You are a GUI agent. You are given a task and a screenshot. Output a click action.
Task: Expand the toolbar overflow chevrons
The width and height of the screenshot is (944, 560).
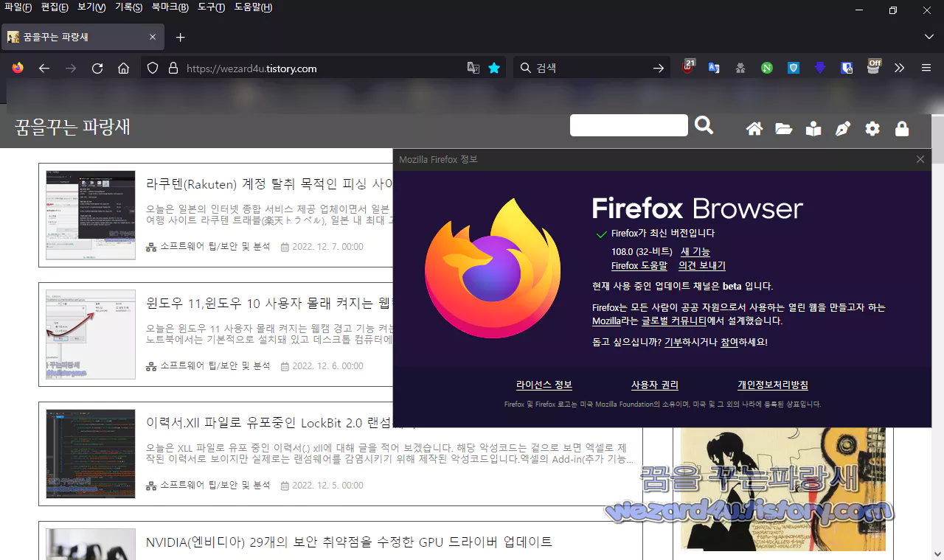click(899, 68)
